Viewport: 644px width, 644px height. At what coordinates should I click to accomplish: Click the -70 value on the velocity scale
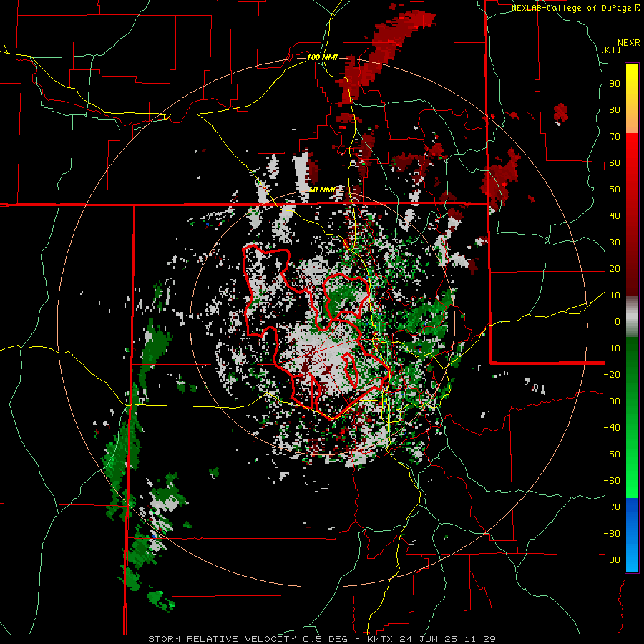click(612, 507)
